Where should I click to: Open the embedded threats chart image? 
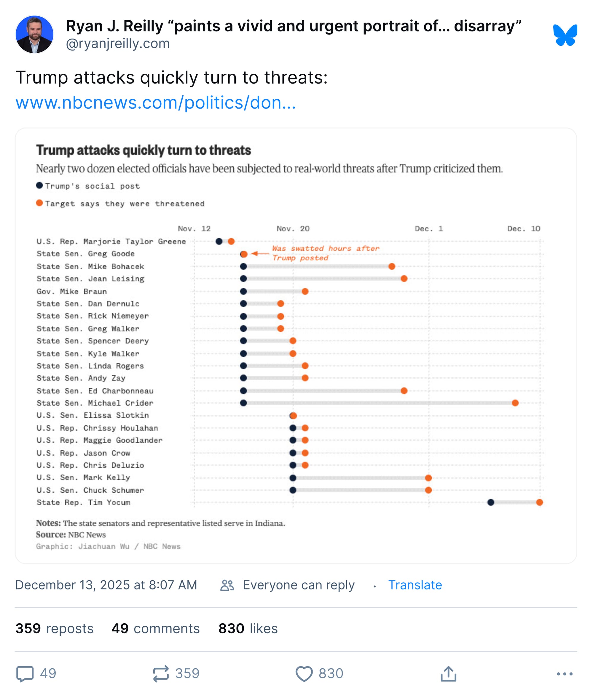[x=296, y=346]
